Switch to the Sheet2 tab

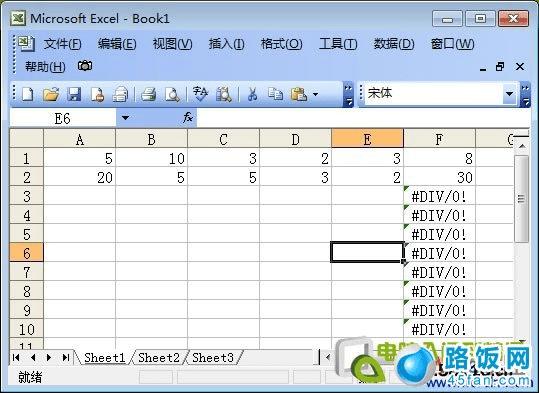pos(159,358)
